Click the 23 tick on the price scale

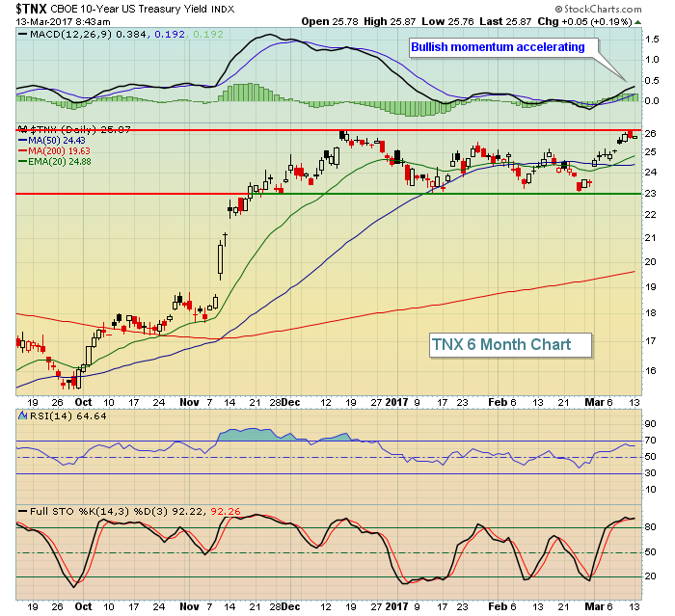pos(651,193)
